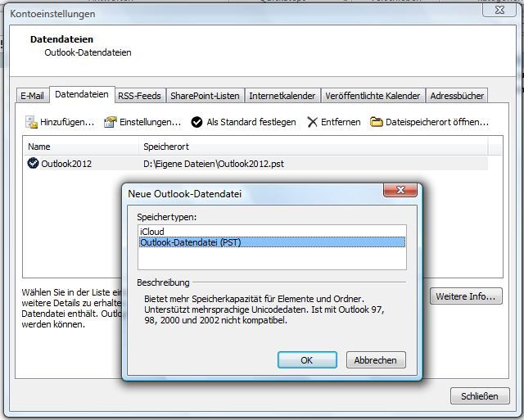Screen dimensions: 524x420
Task: Click the Hinzufügen toolbar icon
Action: [32, 122]
